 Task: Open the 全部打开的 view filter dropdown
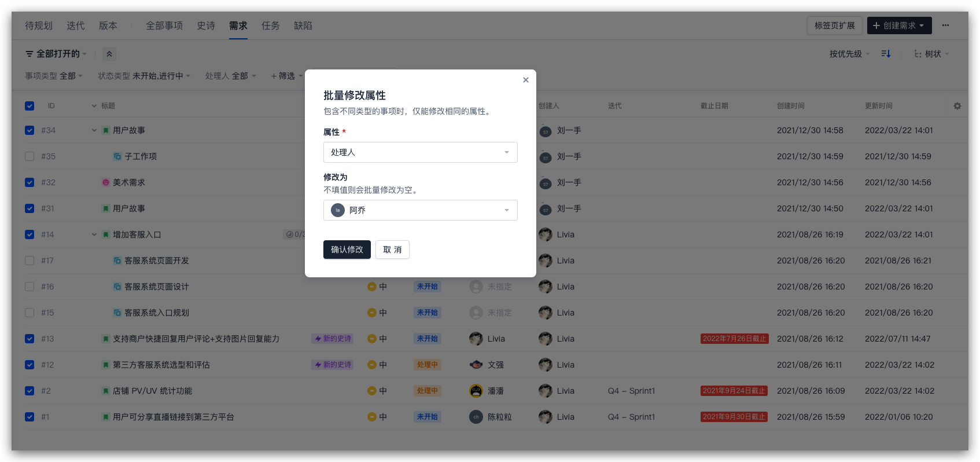(x=56, y=54)
